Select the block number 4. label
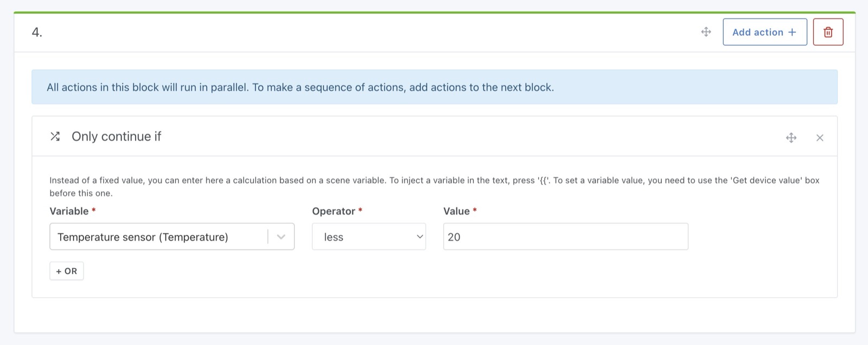This screenshot has width=868, height=345. 37,33
